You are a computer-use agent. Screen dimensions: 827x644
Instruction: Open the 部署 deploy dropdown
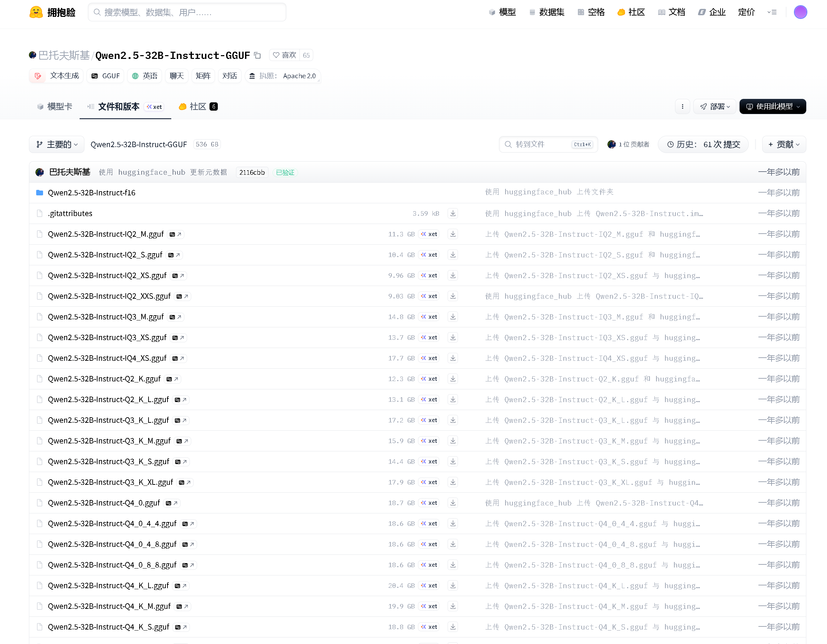click(715, 106)
